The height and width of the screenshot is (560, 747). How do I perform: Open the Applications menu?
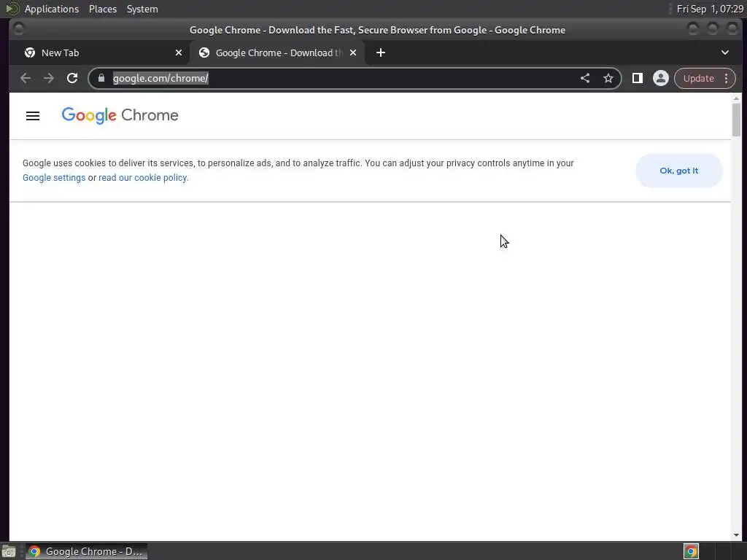coord(52,9)
